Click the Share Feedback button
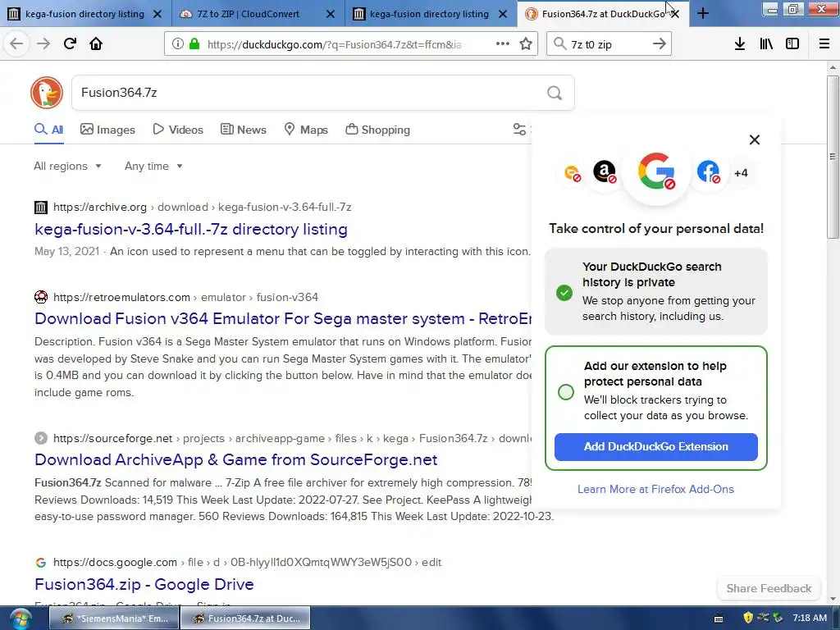 [x=769, y=588]
